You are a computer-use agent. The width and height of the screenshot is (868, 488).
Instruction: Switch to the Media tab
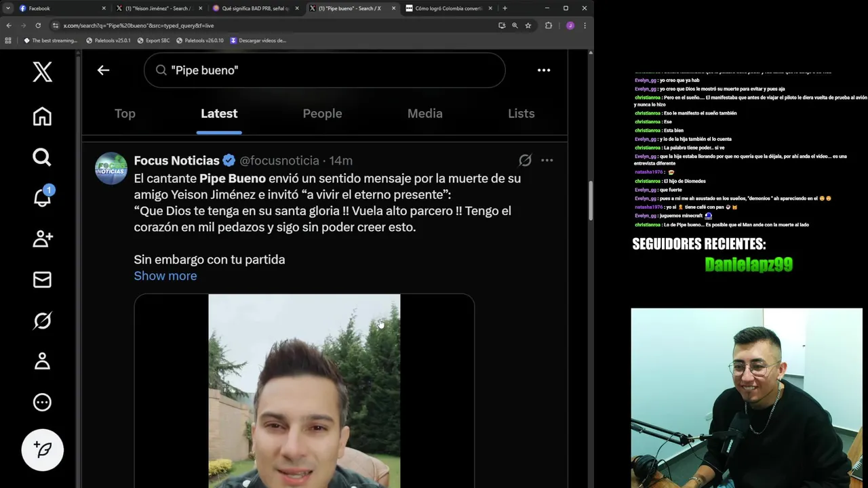coord(425,114)
